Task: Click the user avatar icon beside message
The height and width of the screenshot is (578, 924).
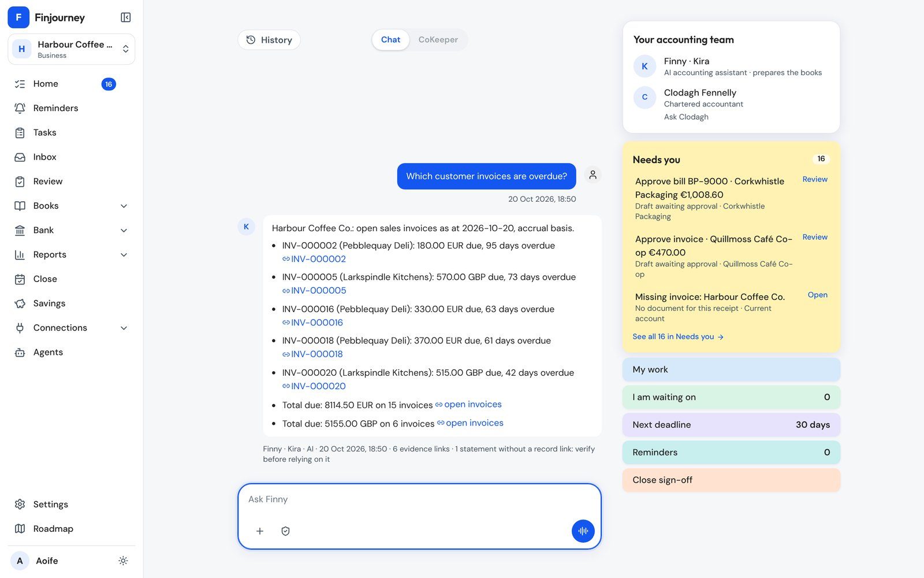Action: (x=593, y=175)
